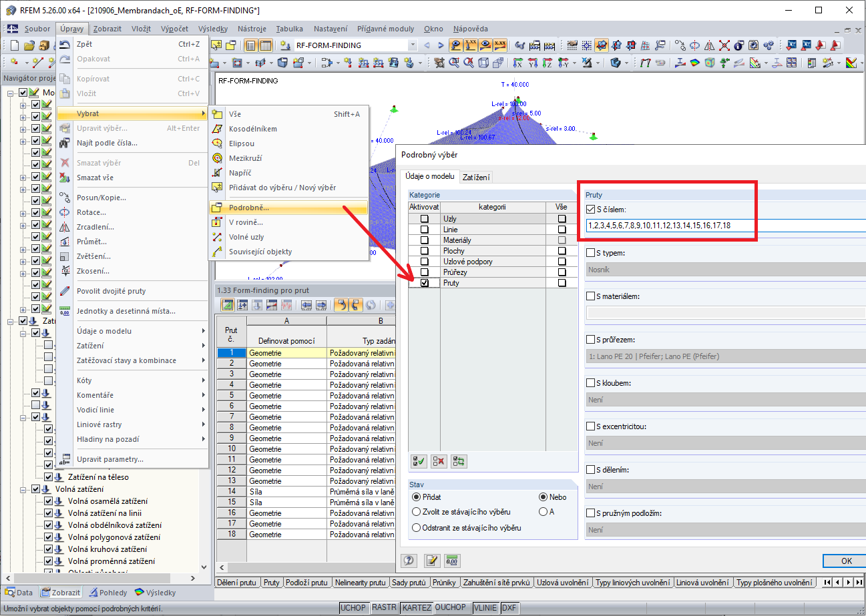Toggle the RASTR status bar button
Viewport: 866px width, 616px height.
(x=384, y=608)
